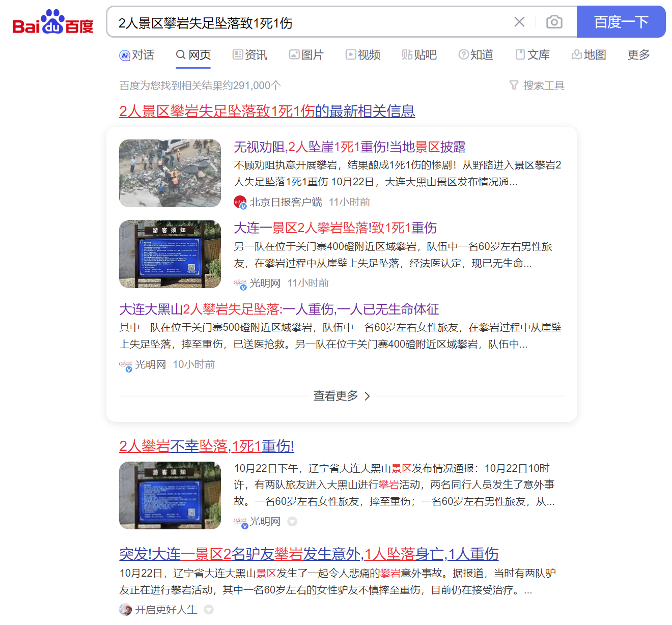This screenshot has width=672, height=625.
Task: Open the 最新相关信息 headline link
Action: tap(267, 111)
